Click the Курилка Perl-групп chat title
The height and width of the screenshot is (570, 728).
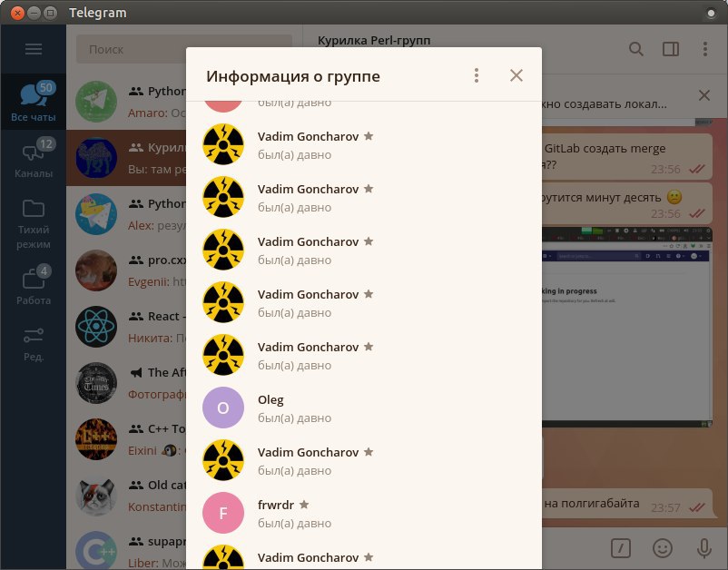(x=374, y=41)
